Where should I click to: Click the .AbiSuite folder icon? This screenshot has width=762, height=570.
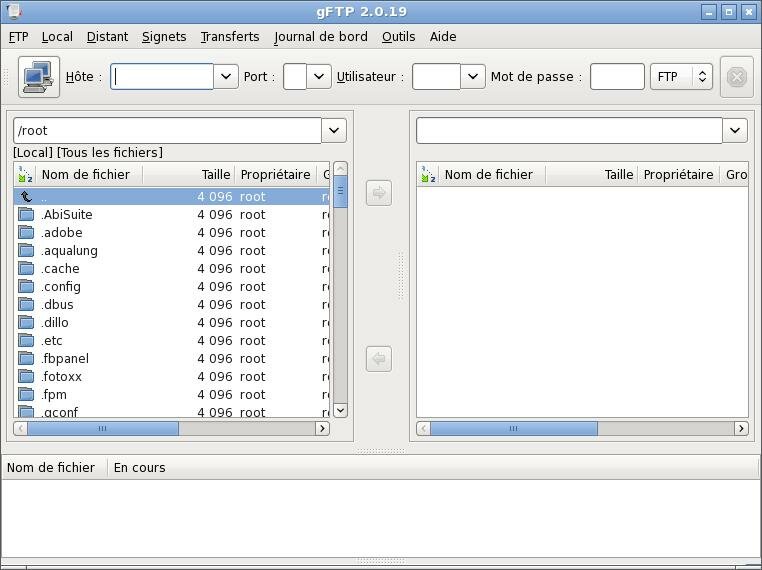point(26,214)
